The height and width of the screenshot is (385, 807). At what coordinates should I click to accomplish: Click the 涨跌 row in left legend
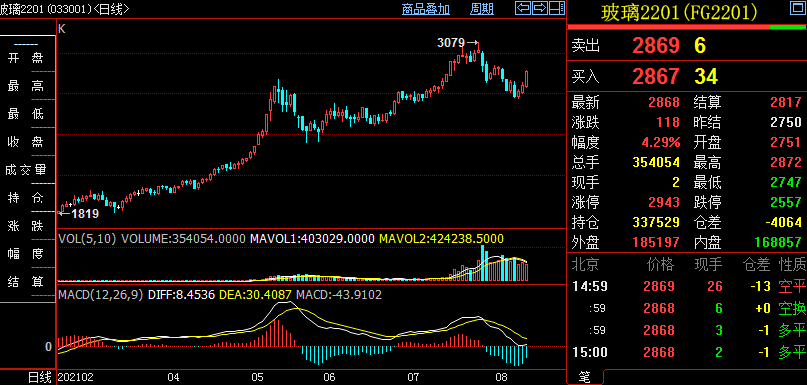click(x=26, y=225)
